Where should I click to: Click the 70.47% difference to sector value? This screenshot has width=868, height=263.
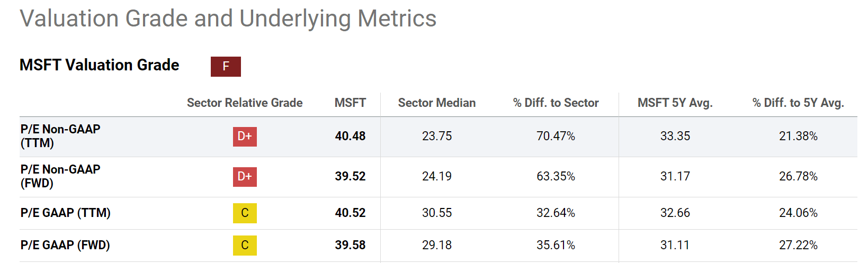556,136
